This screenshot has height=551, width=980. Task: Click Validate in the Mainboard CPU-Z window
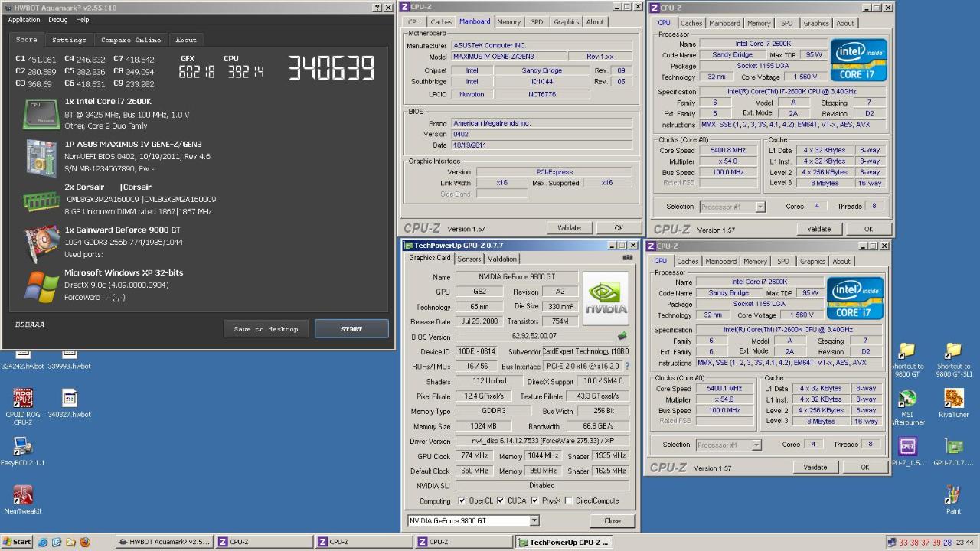coord(569,228)
